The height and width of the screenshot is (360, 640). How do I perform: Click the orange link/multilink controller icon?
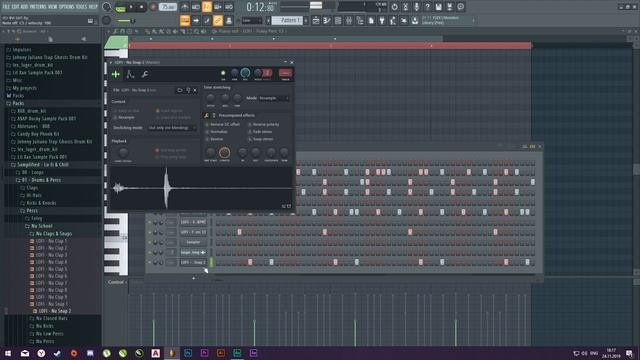[218, 20]
